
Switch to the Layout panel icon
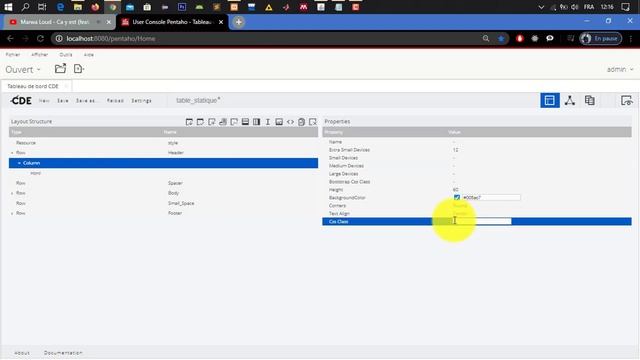pyautogui.click(x=549, y=100)
